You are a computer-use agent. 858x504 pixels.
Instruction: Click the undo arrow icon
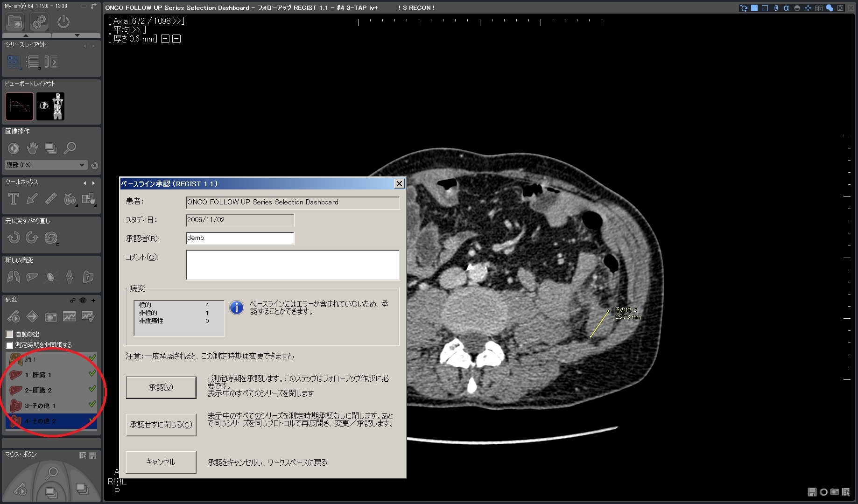pyautogui.click(x=14, y=238)
